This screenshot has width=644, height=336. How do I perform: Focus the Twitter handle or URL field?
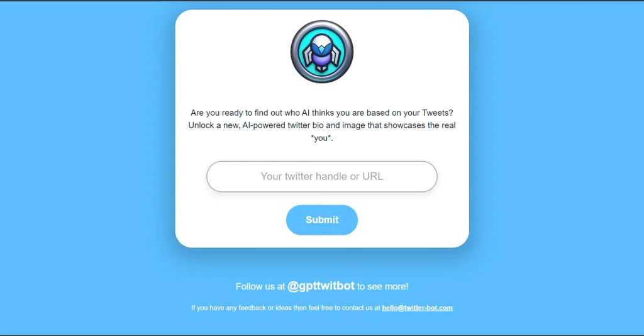(321, 176)
